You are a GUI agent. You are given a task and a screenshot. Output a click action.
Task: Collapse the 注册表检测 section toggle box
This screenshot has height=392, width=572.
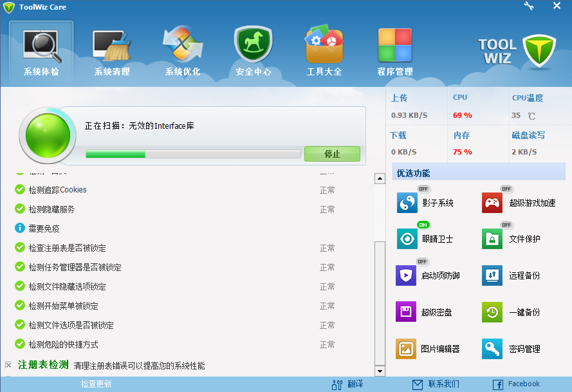tap(8, 365)
